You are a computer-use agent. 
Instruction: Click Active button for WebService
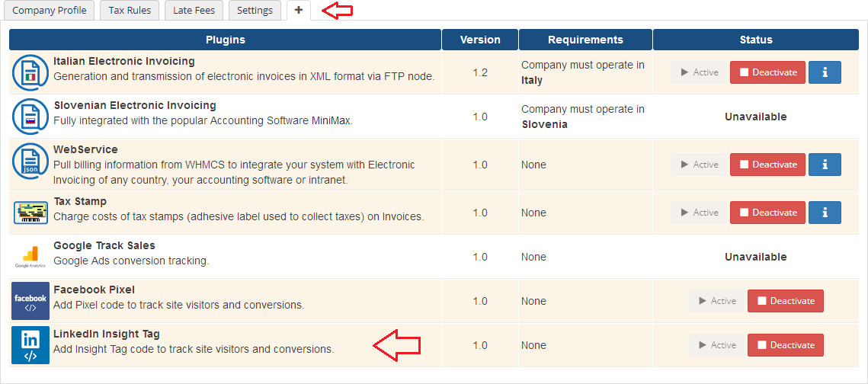click(699, 165)
